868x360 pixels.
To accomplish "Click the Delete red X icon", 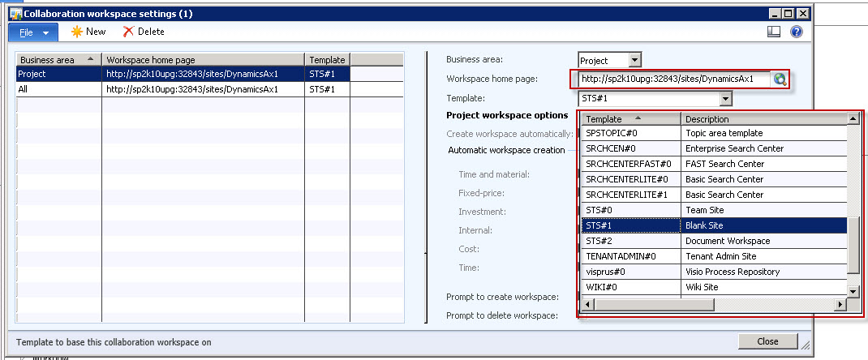I will tap(128, 32).
